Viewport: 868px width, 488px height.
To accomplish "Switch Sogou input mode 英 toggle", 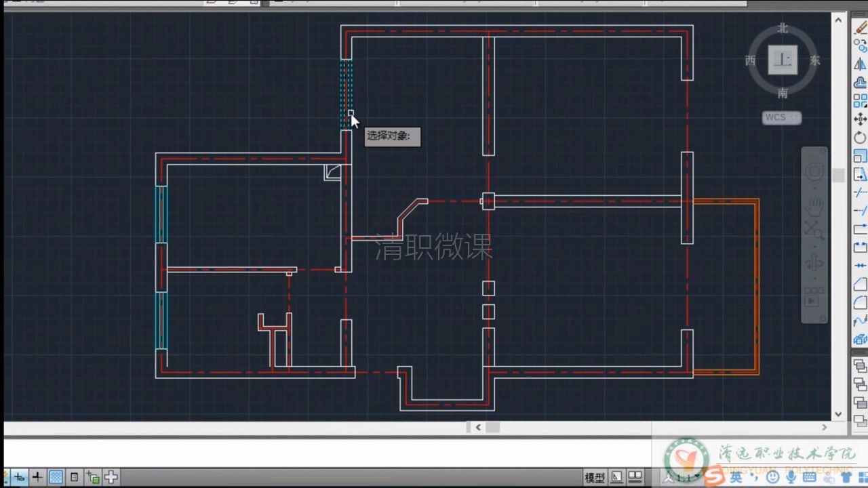I will [736, 477].
